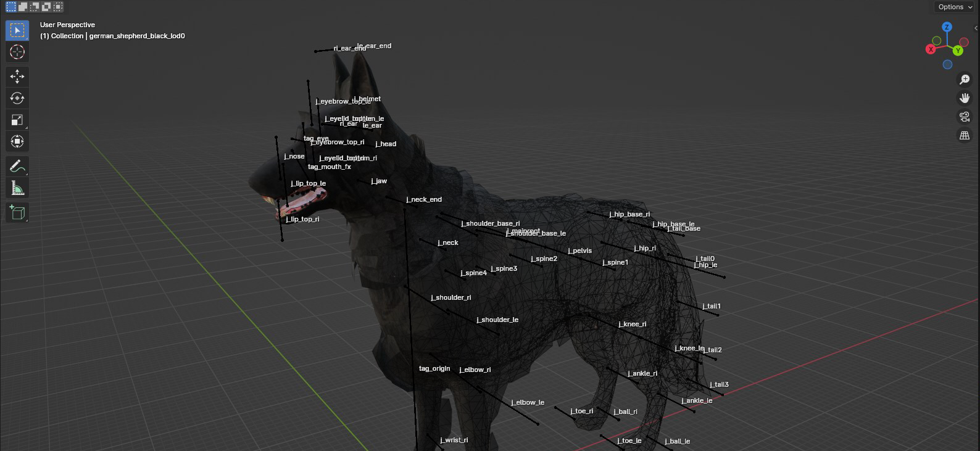Viewport: 980px width, 451px height.
Task: Activate the 3D Cursor tool
Action: (17, 52)
